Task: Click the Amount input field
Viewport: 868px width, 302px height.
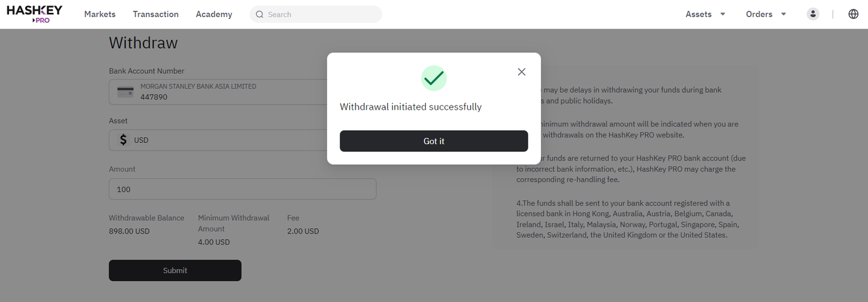Action: (x=243, y=189)
